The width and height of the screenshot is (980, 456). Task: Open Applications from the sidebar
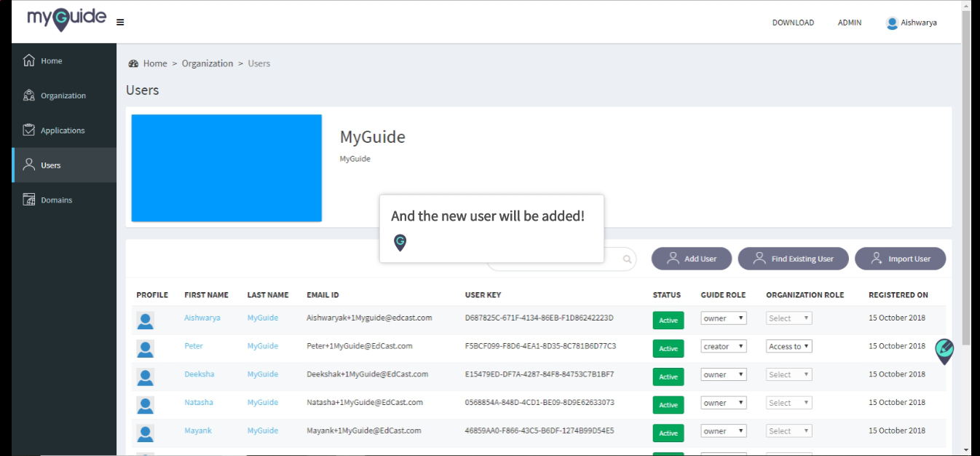[x=64, y=130]
